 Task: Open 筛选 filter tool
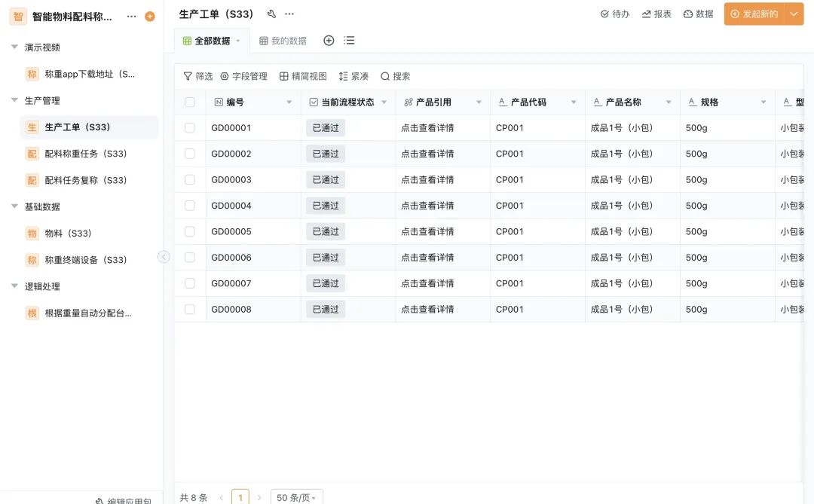click(198, 76)
